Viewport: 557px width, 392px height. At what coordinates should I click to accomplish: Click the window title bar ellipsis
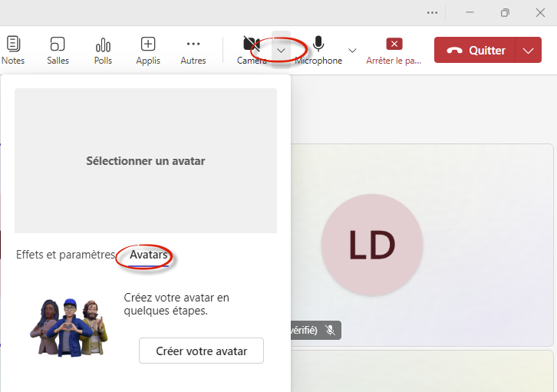point(433,12)
